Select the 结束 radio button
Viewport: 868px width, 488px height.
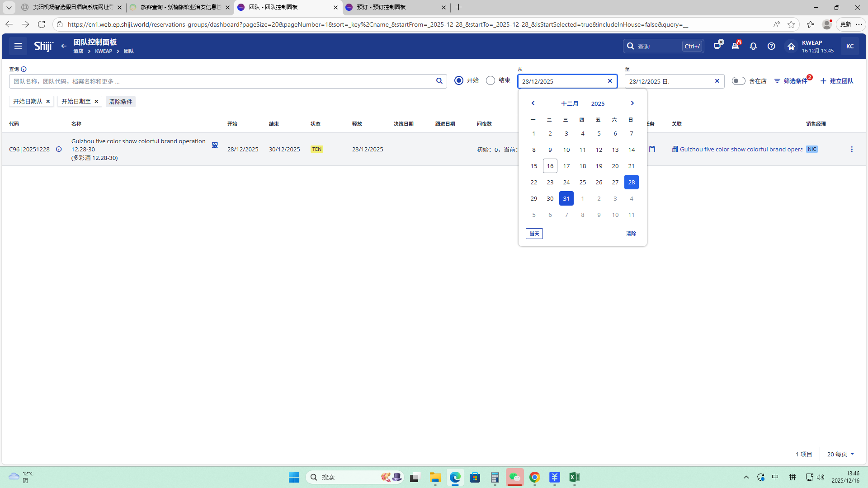491,80
